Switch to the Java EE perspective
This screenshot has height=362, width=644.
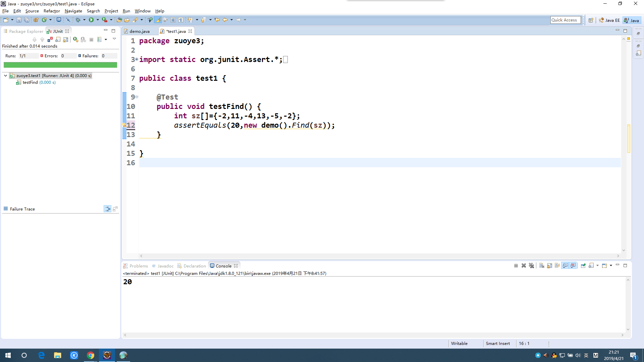click(x=609, y=20)
